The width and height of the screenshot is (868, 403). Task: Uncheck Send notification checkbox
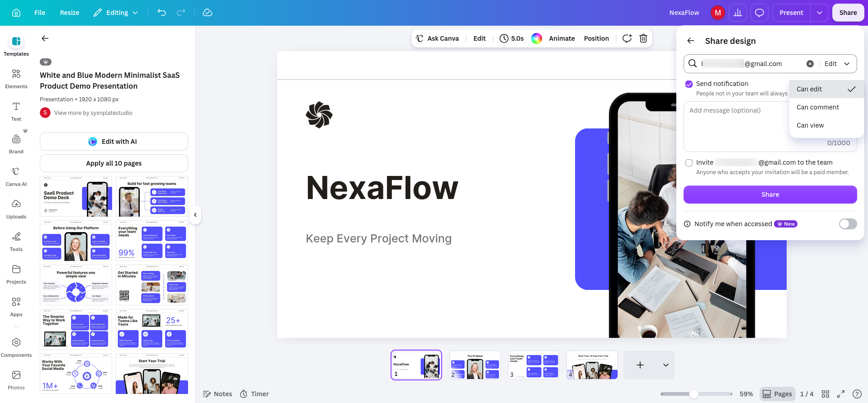(x=689, y=84)
